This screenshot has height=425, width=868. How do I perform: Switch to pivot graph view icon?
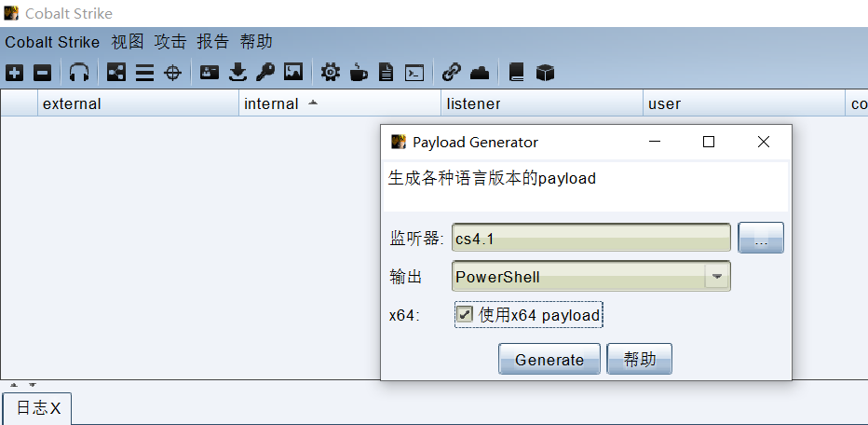[116, 73]
